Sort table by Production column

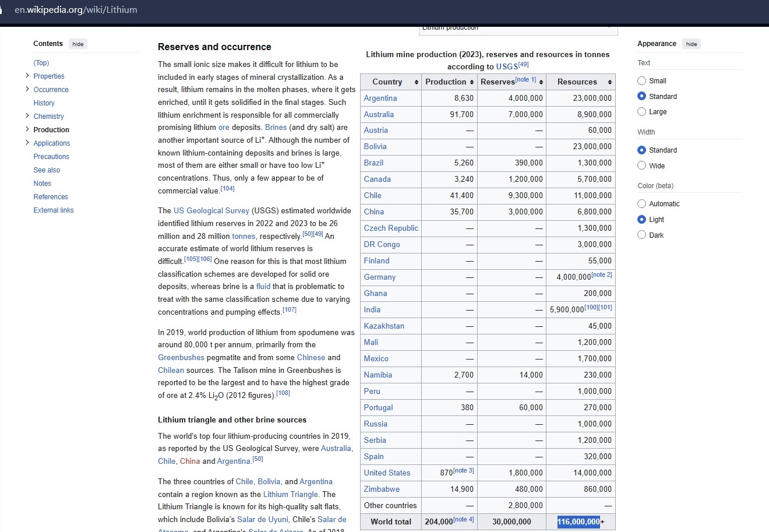[x=472, y=82]
